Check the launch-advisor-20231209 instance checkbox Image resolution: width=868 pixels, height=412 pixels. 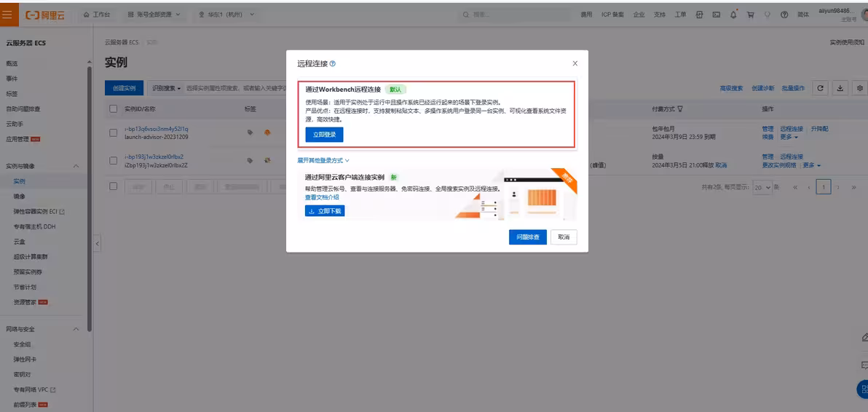[x=114, y=132]
